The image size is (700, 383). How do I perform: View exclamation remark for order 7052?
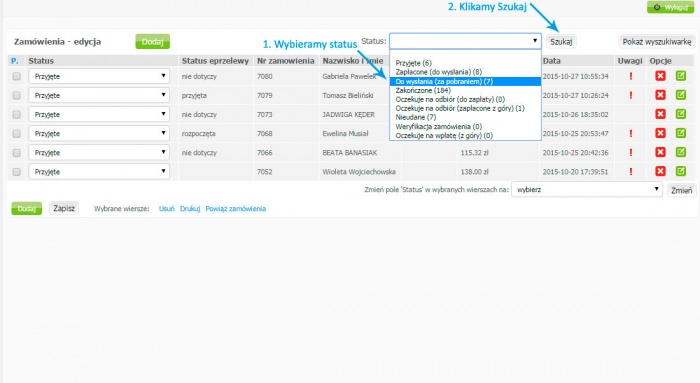click(631, 171)
